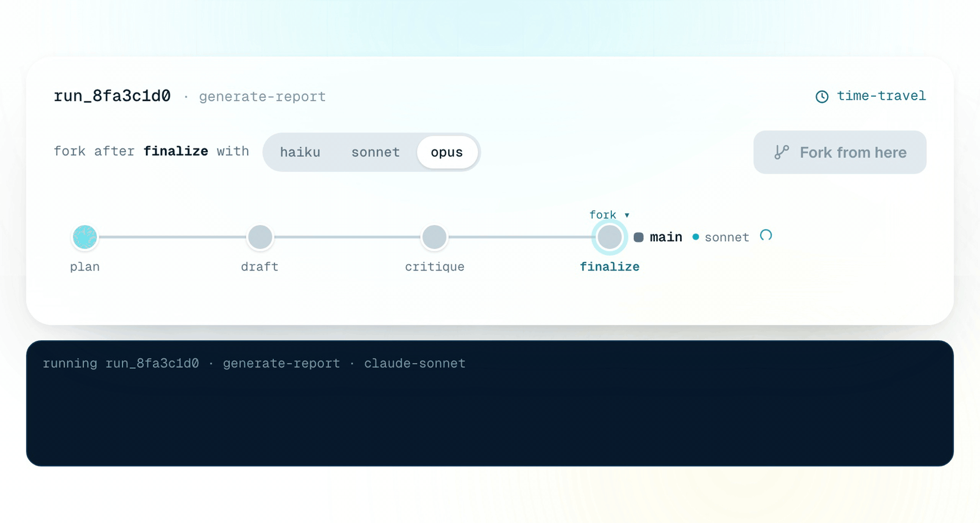
Task: Open the fork dropdown above finalize
Action: [610, 215]
